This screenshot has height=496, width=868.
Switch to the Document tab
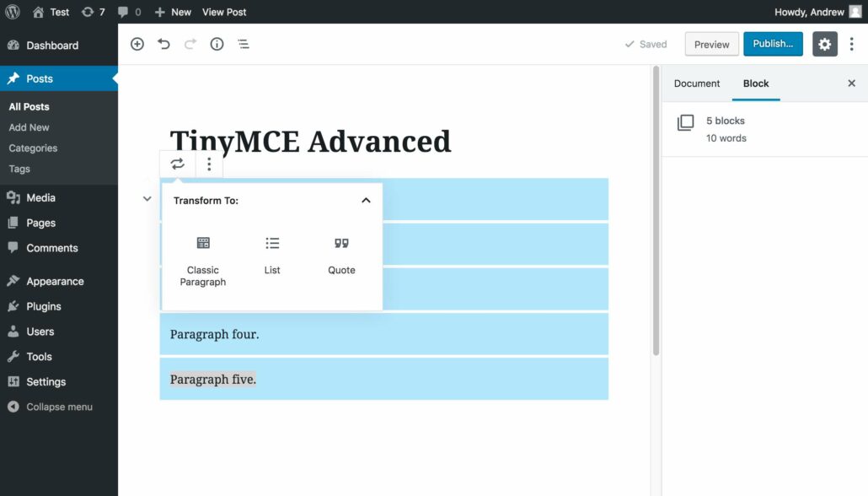click(696, 84)
